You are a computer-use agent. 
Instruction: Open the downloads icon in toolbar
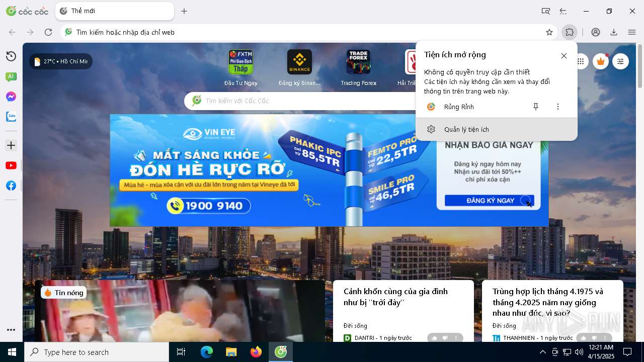click(614, 32)
